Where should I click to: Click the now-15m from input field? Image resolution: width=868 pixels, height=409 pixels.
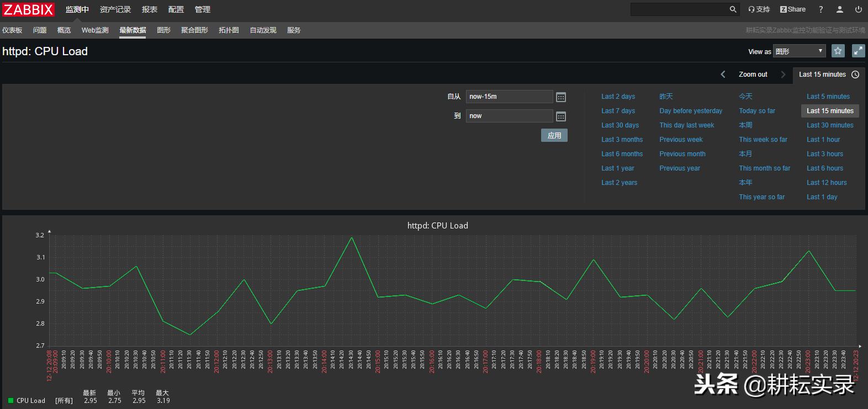tap(509, 97)
